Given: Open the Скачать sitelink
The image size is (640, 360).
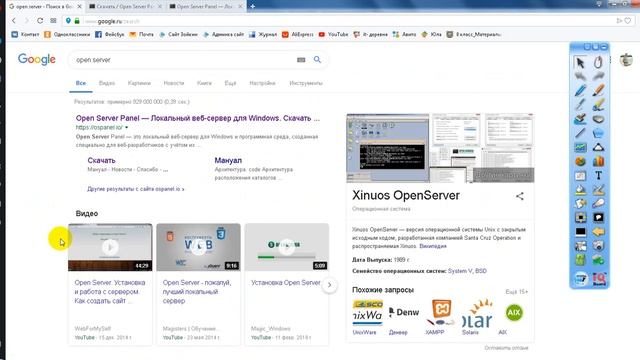Looking at the screenshot, I should coord(101,160).
